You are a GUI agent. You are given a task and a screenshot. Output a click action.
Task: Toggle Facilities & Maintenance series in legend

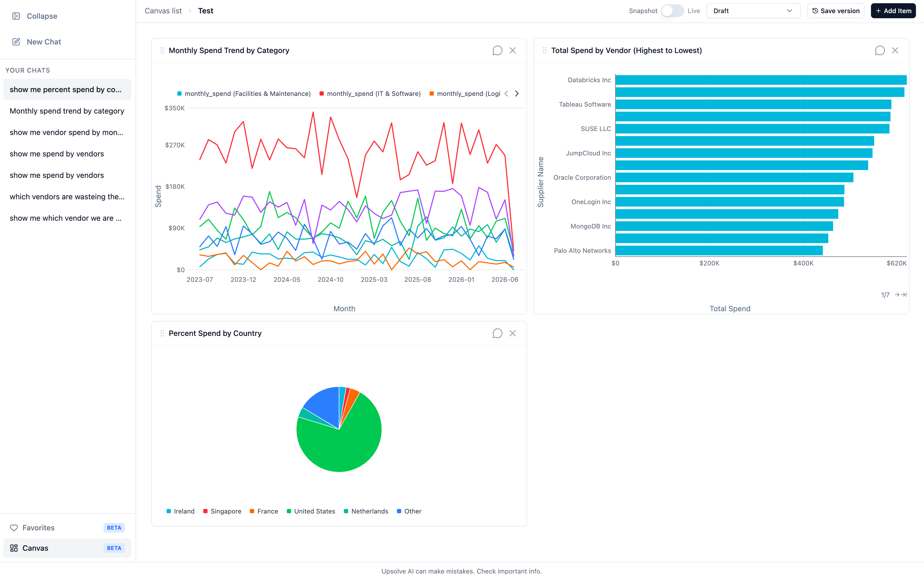244,93
